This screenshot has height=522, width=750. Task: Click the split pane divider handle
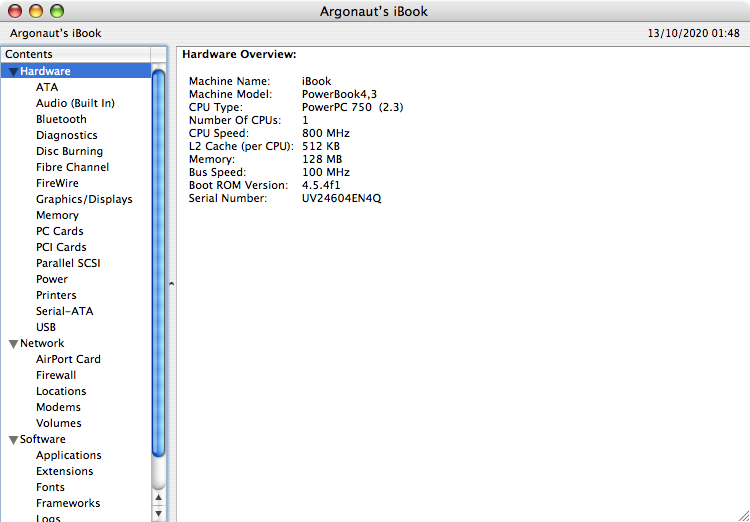[x=171, y=284]
